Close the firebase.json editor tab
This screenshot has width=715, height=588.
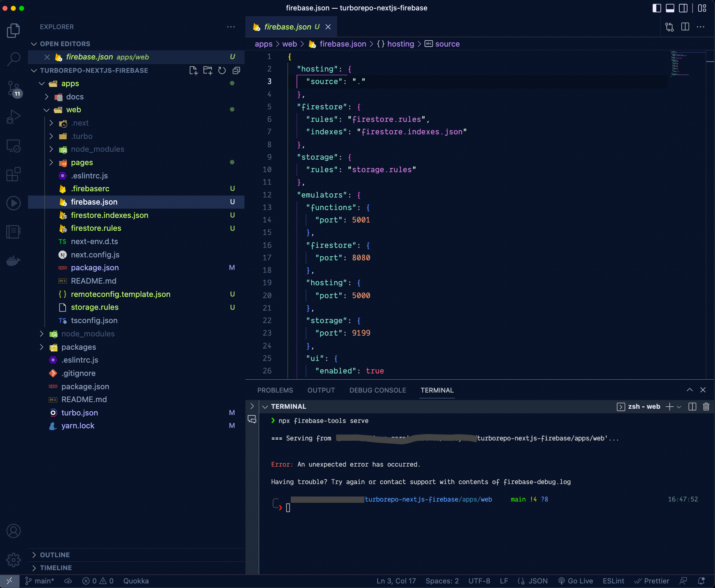tap(328, 27)
